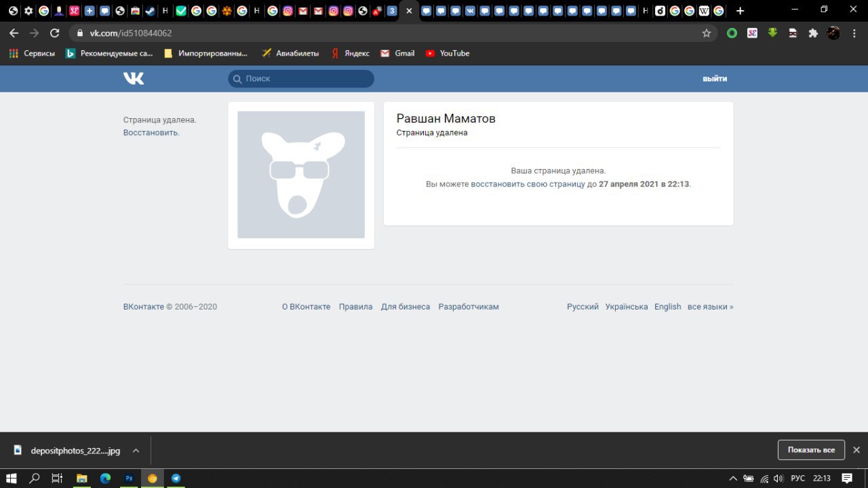Expand the download item options chevron
The width and height of the screenshot is (868, 488).
pyautogui.click(x=136, y=450)
